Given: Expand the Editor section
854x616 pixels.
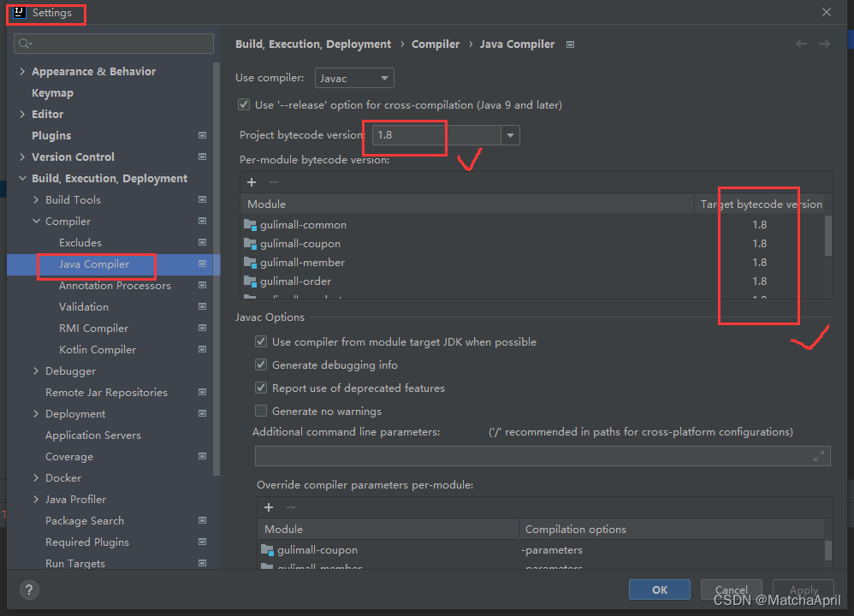Looking at the screenshot, I should tap(22, 114).
